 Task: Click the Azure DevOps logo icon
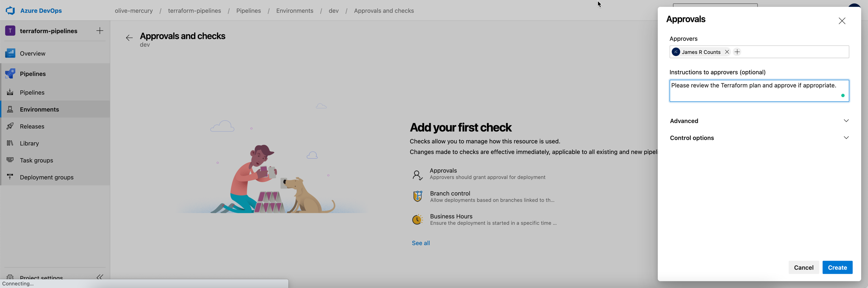[x=11, y=11]
